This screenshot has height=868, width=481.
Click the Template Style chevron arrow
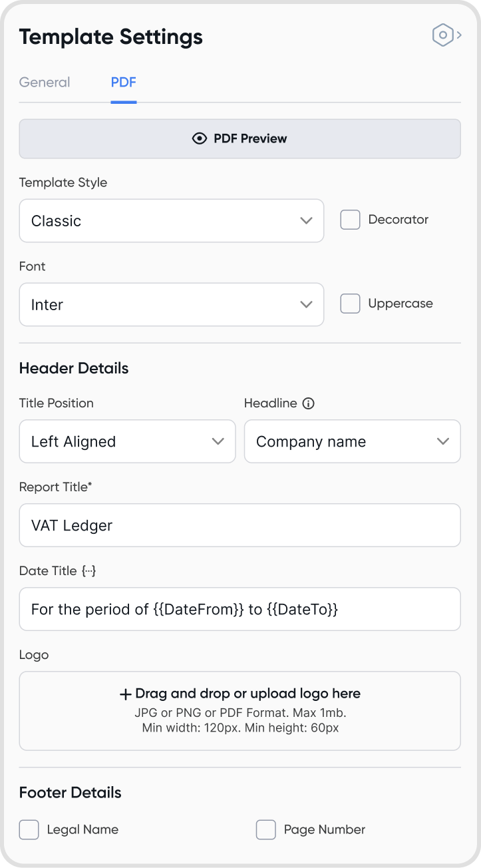coord(306,221)
